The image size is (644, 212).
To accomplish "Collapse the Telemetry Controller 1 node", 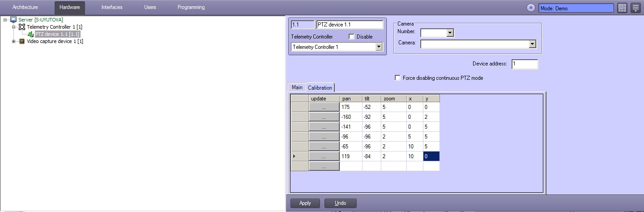I will click(14, 27).
